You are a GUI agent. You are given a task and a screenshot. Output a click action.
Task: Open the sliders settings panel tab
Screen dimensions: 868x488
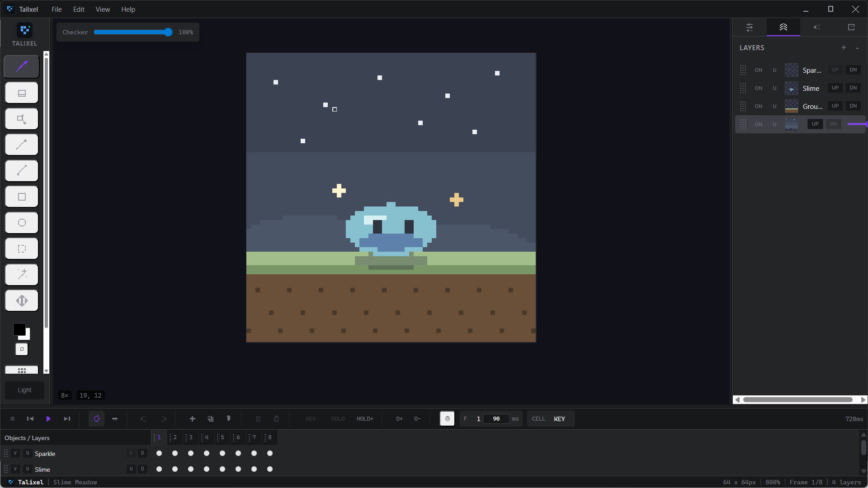pos(750,27)
